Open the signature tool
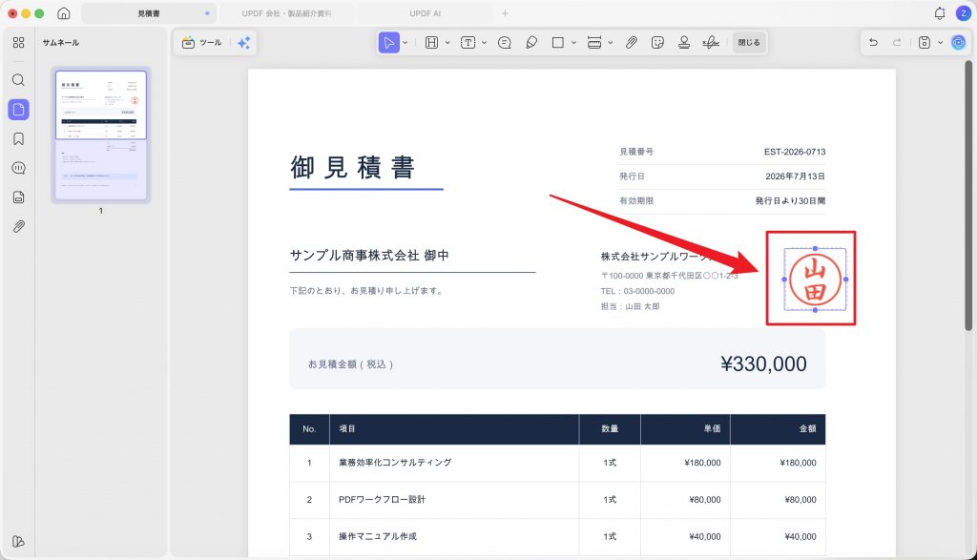 pyautogui.click(x=710, y=42)
